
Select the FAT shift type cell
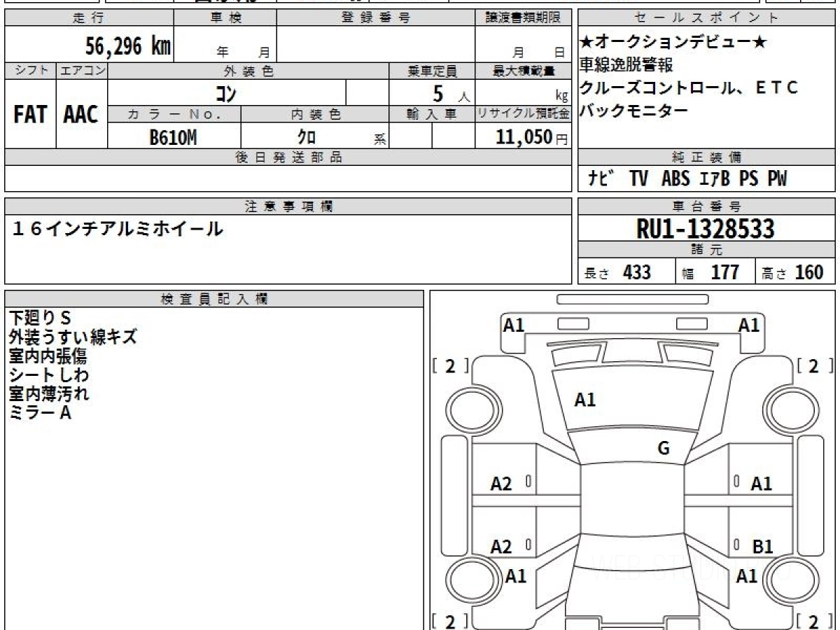30,115
